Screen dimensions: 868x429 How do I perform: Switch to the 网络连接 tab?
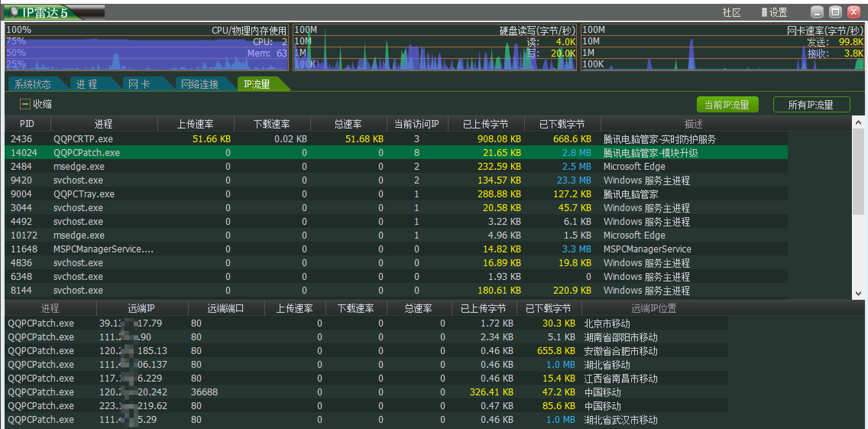tap(199, 84)
